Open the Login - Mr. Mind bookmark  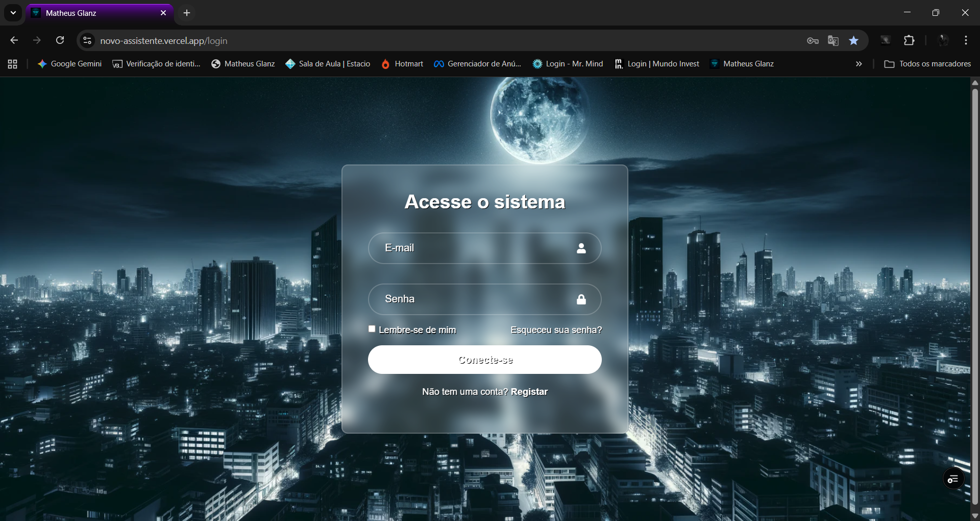click(x=568, y=63)
